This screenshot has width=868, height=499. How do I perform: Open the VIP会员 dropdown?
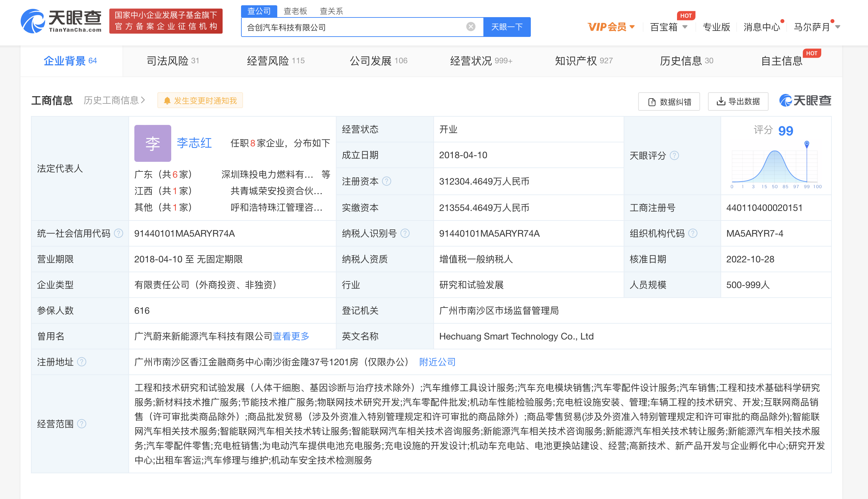tap(611, 27)
